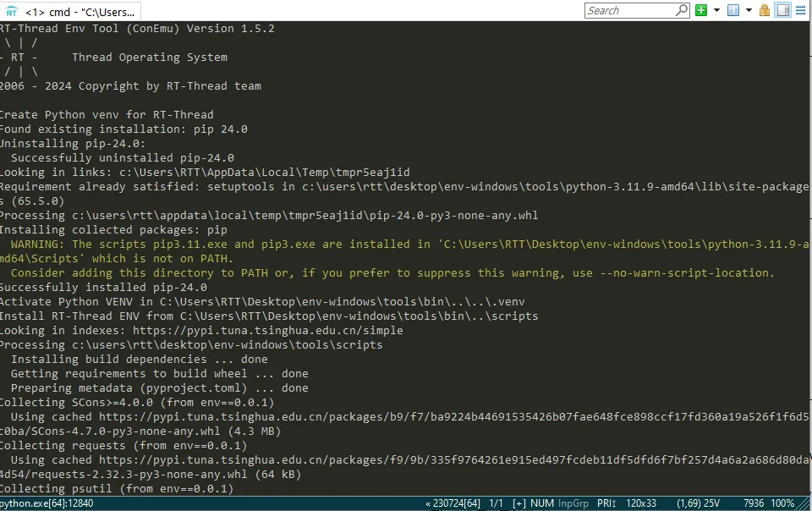The width and height of the screenshot is (812, 511).
Task: Toggle the NUM lock indicator
Action: (x=542, y=503)
